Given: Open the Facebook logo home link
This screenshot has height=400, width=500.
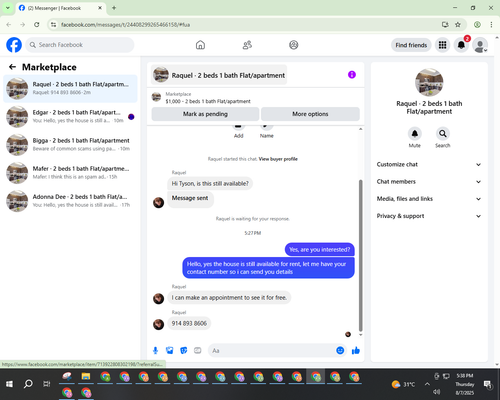Looking at the screenshot, I should click(14, 45).
